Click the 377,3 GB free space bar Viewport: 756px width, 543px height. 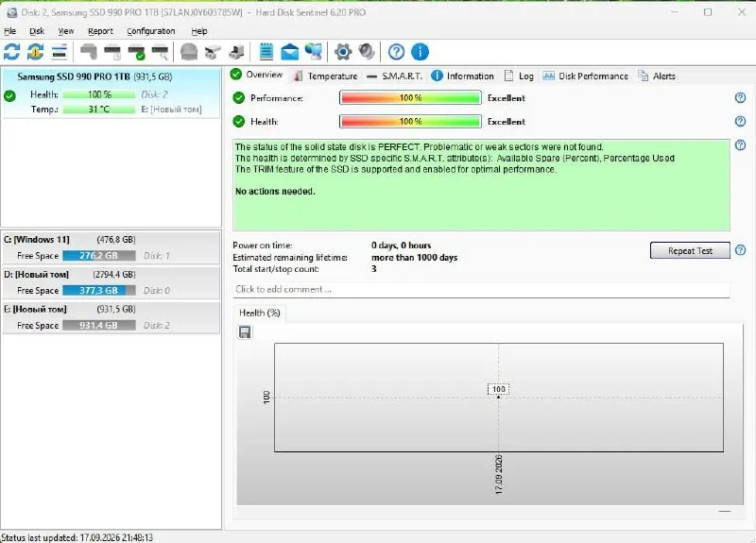point(99,290)
